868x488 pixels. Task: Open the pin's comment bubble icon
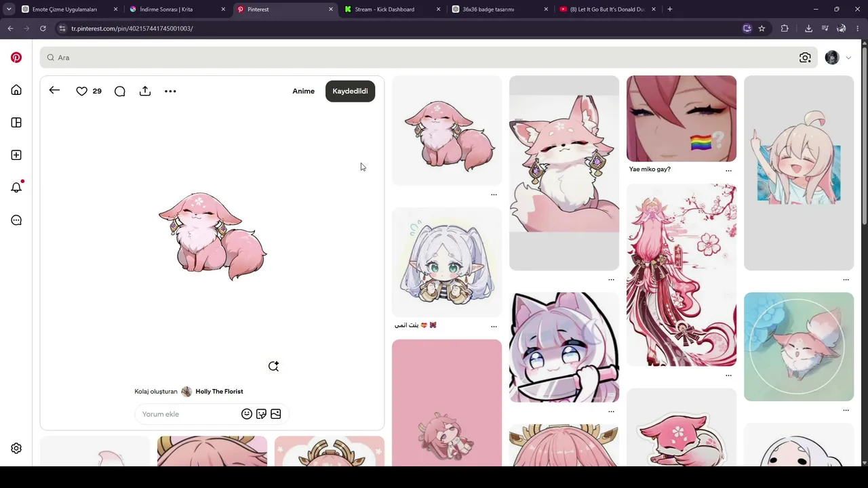point(120,91)
